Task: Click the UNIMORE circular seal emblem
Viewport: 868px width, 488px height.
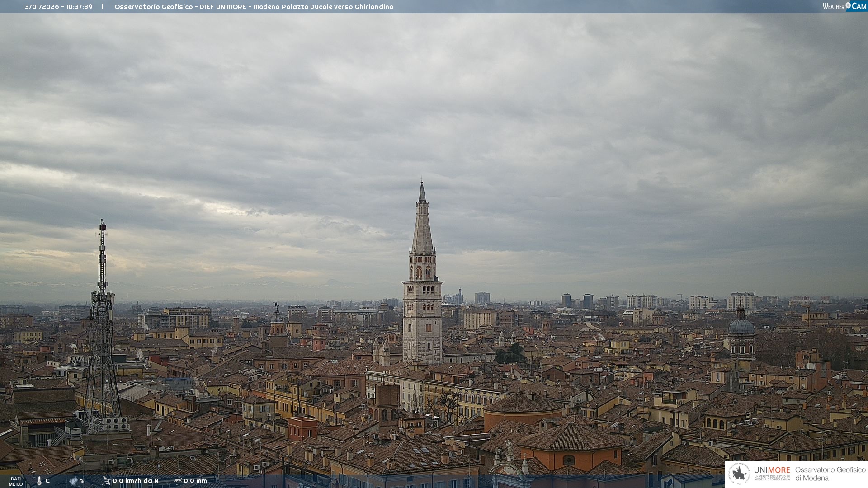Action: [739, 474]
